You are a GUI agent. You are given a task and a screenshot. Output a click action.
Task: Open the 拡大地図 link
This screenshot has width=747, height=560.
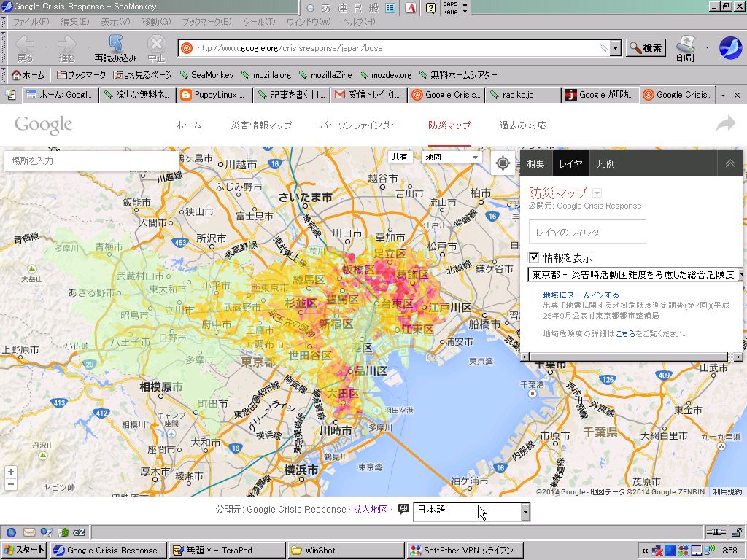pos(370,510)
